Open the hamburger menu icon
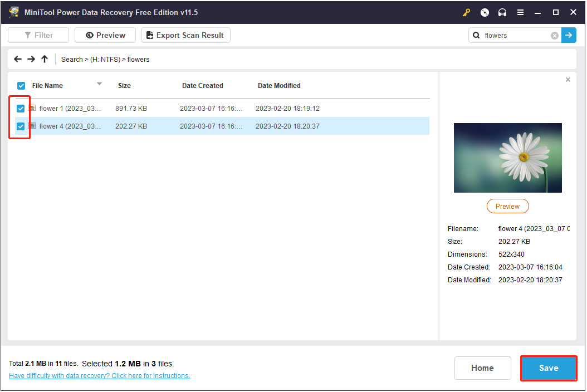 (520, 12)
